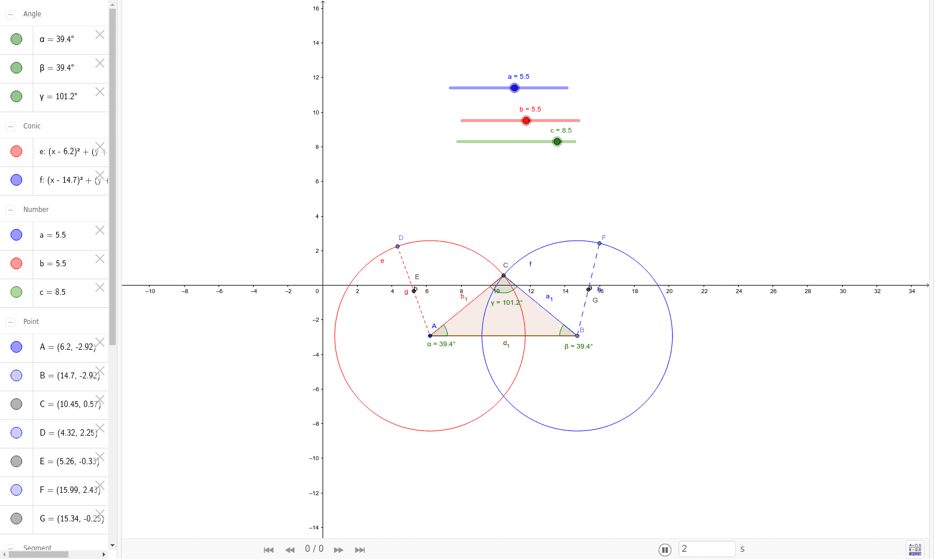This screenshot has width=935, height=560.
Task: Collapse the Point group
Action: pyautogui.click(x=10, y=322)
